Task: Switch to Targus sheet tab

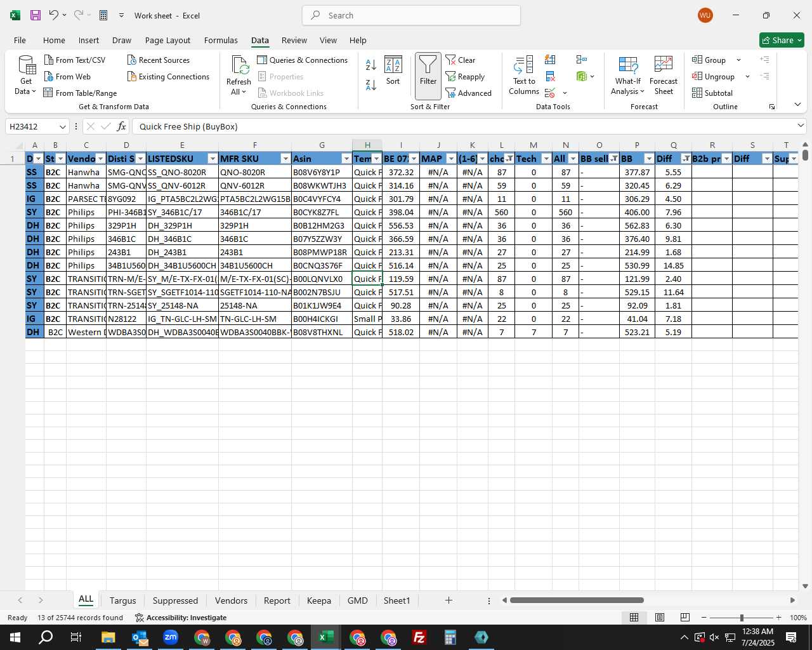Action: (122, 600)
